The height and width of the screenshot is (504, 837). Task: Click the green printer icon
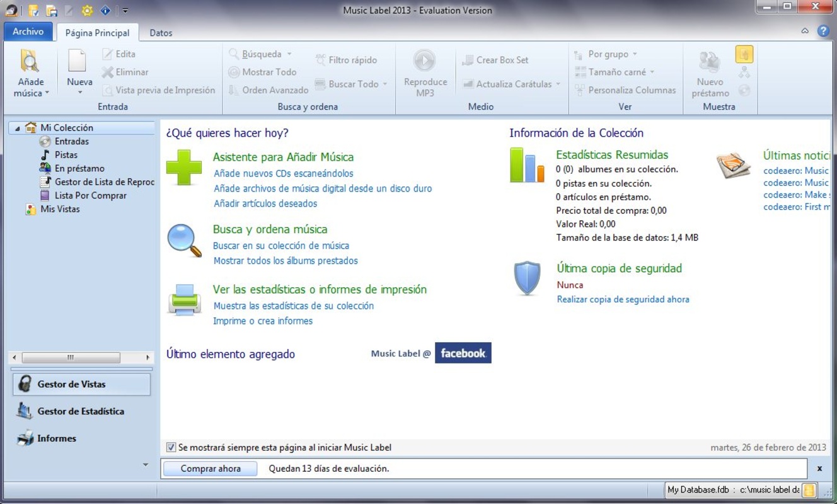click(184, 299)
